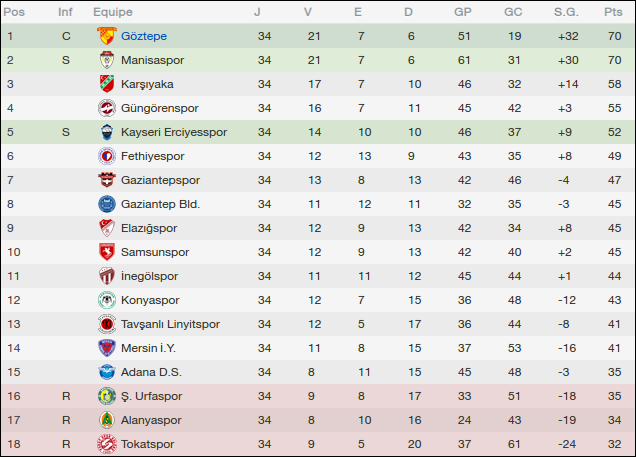Click the Manisaspor club crest icon

click(106, 60)
